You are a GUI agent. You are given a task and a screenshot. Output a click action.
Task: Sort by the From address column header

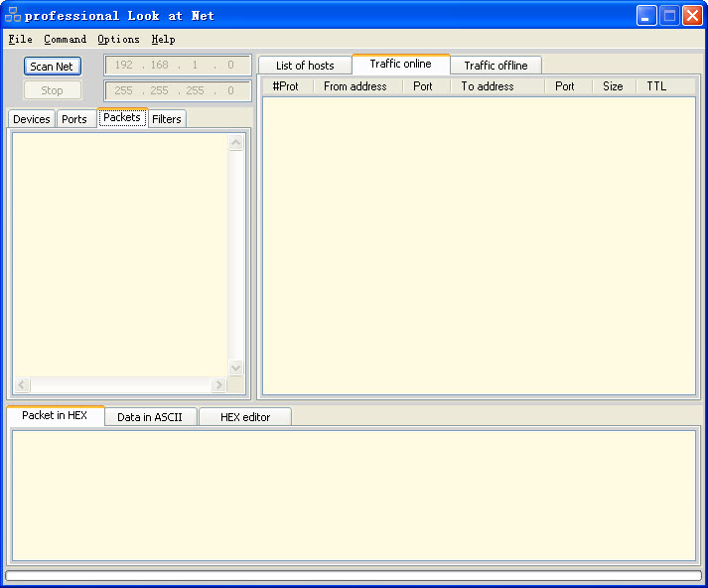354,86
